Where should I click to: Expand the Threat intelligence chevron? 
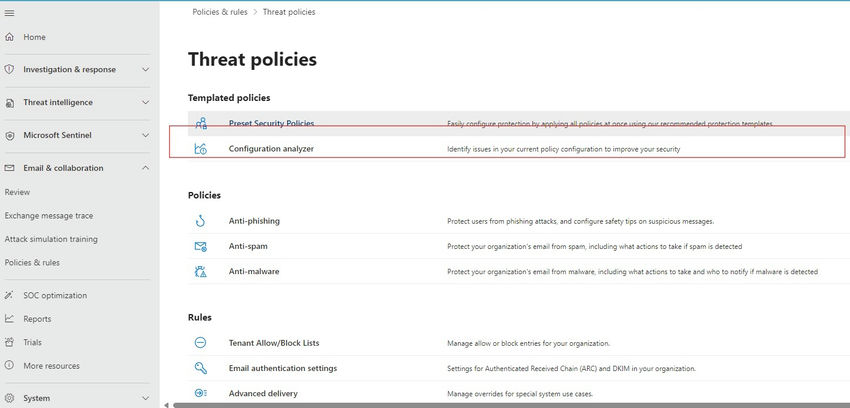[146, 102]
